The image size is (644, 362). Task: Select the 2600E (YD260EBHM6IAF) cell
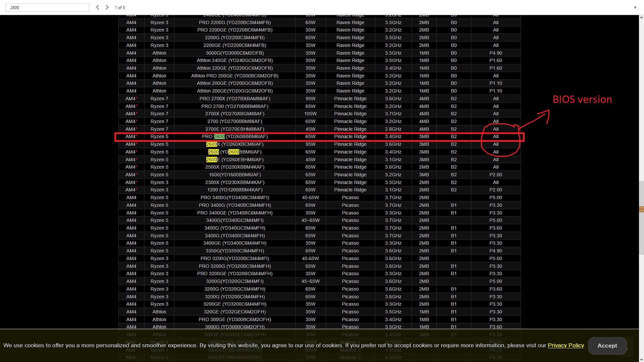point(235,160)
